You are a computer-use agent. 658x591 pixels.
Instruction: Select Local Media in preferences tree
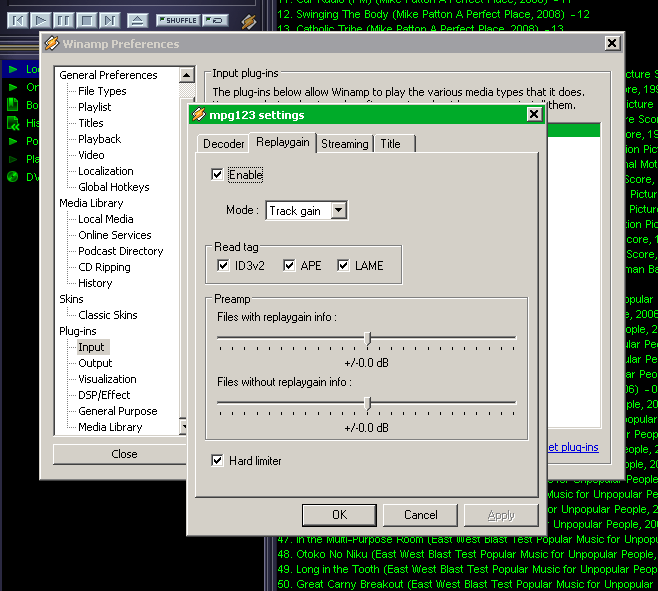pos(106,219)
